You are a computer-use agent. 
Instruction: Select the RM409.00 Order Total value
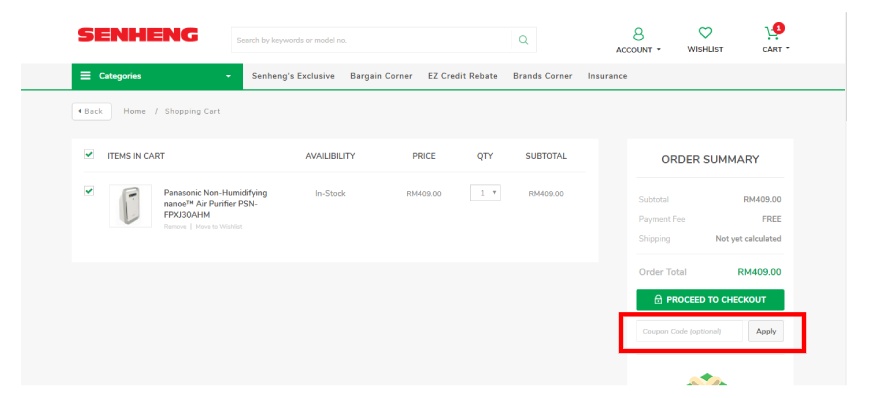(759, 272)
